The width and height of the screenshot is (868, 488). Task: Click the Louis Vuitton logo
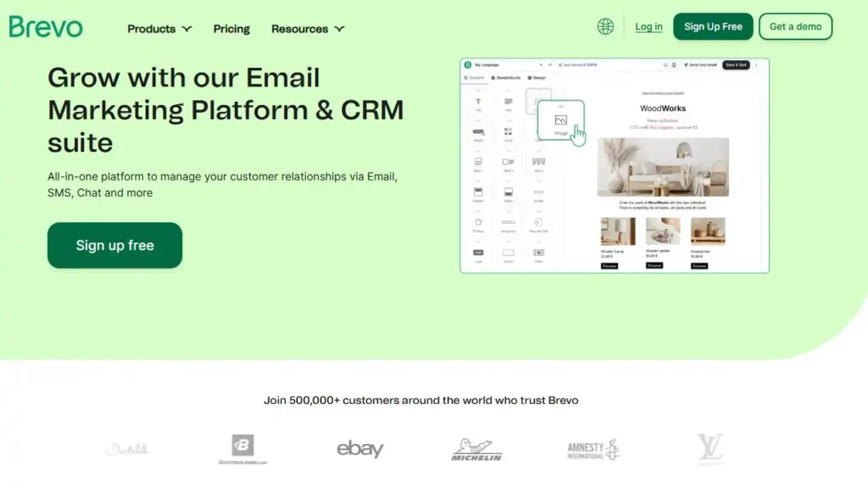(709, 449)
